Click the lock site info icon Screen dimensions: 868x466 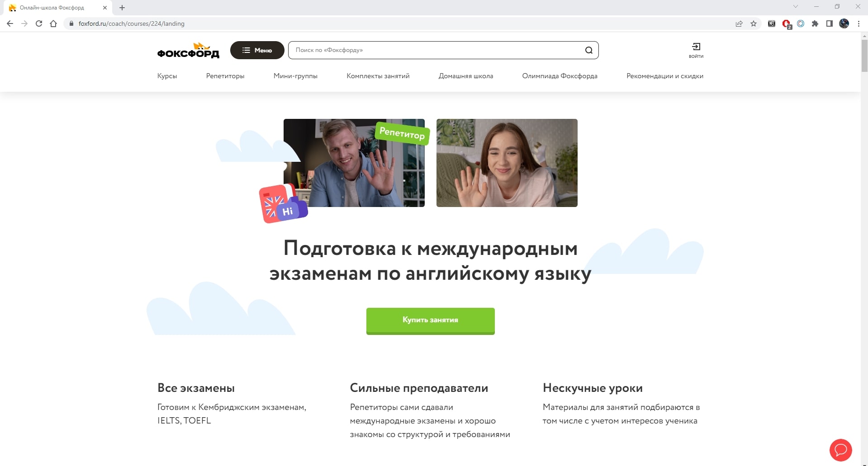pos(71,24)
